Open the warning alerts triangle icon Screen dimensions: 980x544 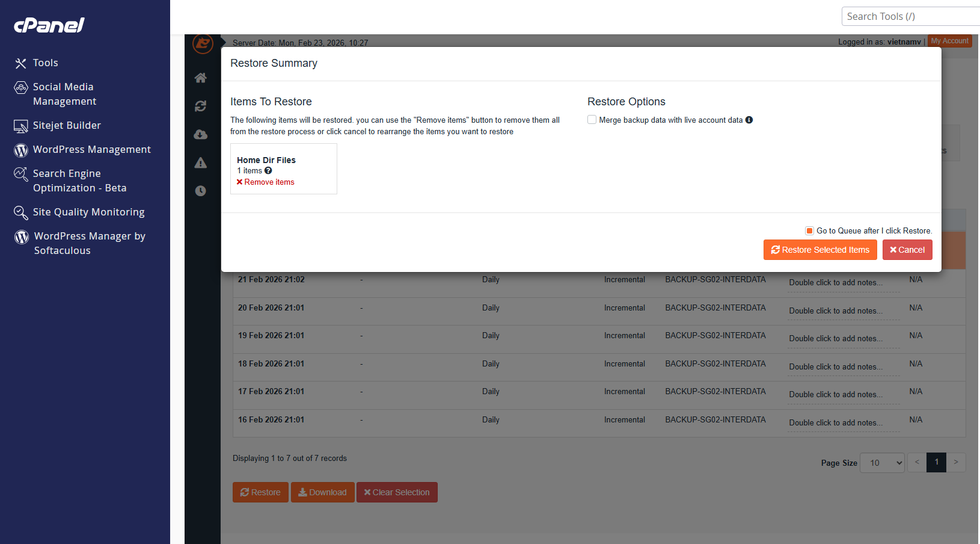pos(201,162)
